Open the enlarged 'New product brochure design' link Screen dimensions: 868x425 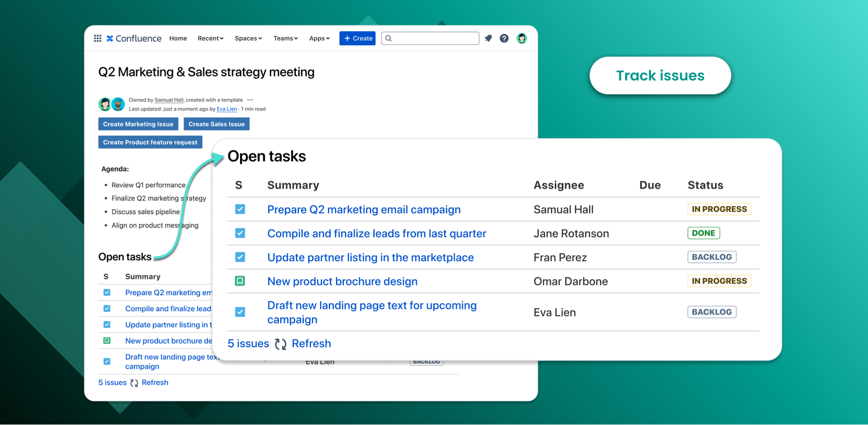(x=343, y=281)
